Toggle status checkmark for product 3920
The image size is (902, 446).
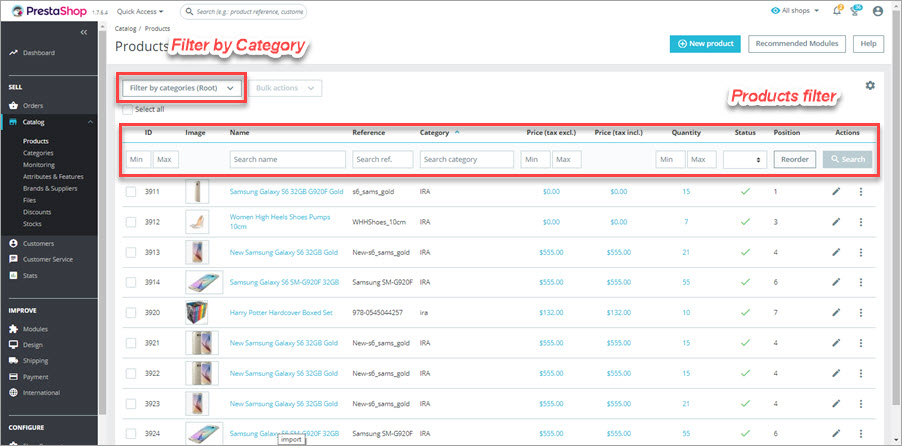[746, 312]
